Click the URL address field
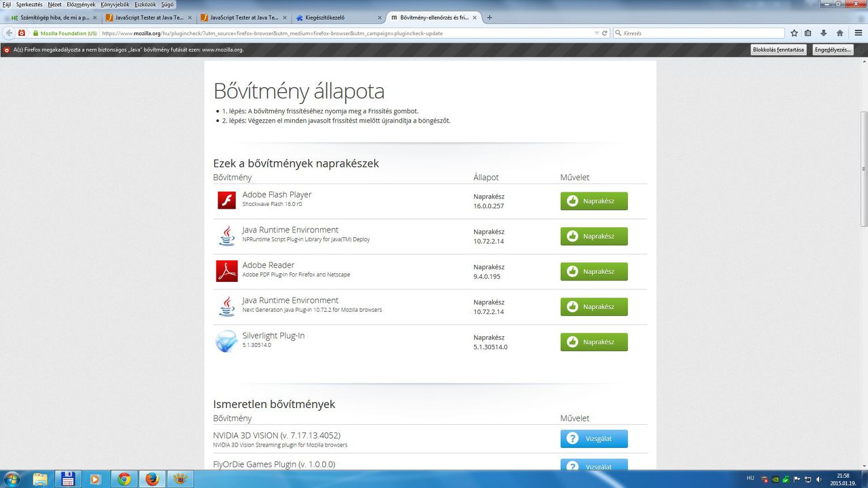This screenshot has height=488, width=868. click(346, 33)
